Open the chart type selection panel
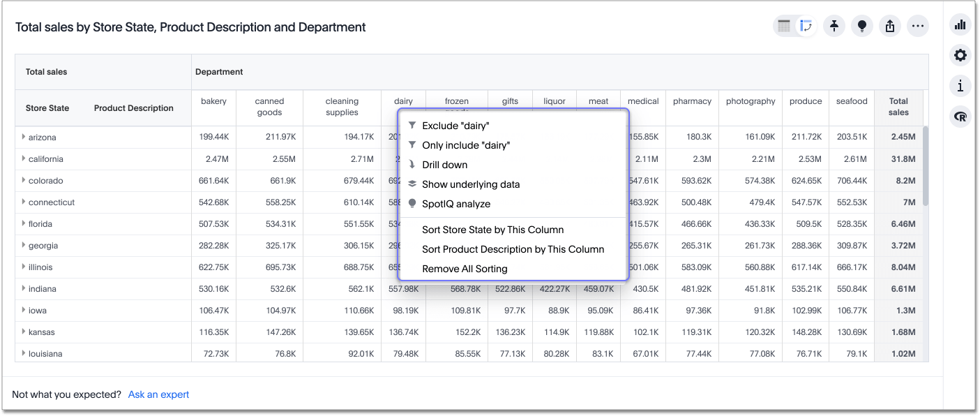The height and width of the screenshot is (416, 980). click(x=960, y=24)
